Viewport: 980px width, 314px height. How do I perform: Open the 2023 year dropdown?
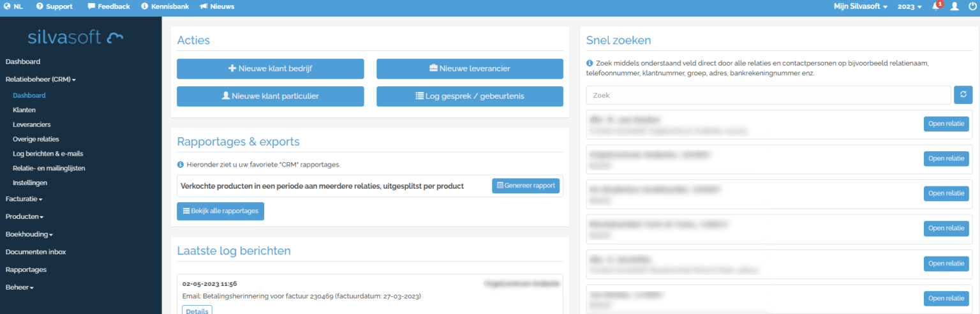click(909, 6)
